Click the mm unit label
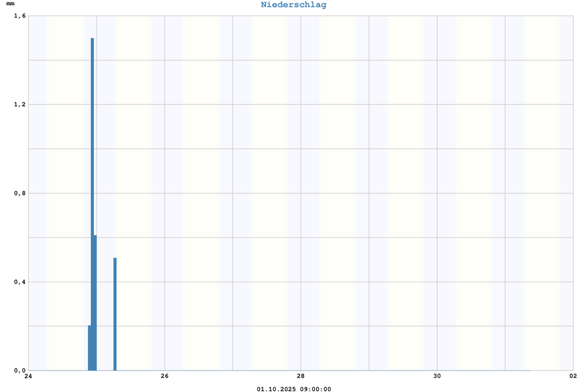This screenshot has width=588, height=392. click(x=10, y=5)
